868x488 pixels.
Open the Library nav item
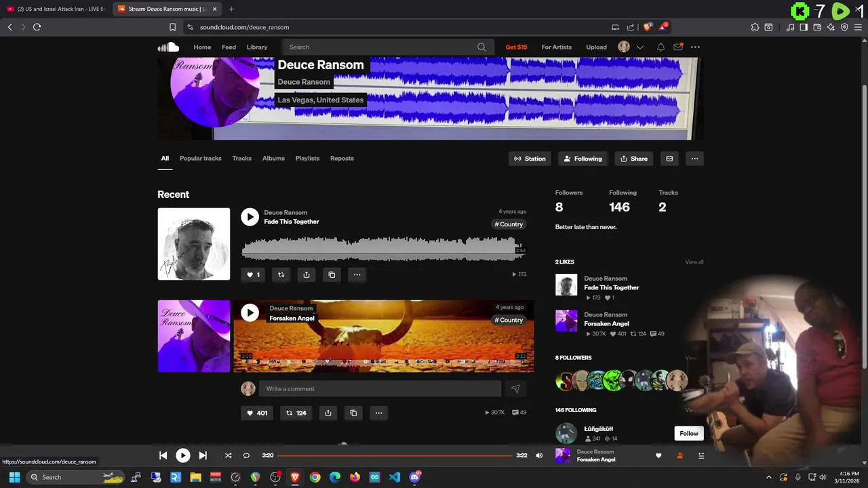(x=257, y=47)
